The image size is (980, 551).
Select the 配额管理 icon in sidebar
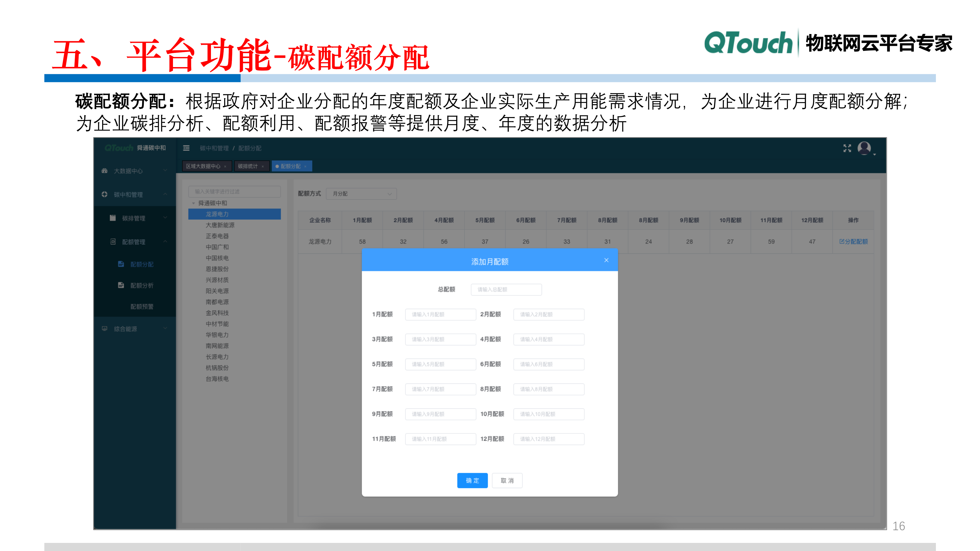tap(113, 241)
